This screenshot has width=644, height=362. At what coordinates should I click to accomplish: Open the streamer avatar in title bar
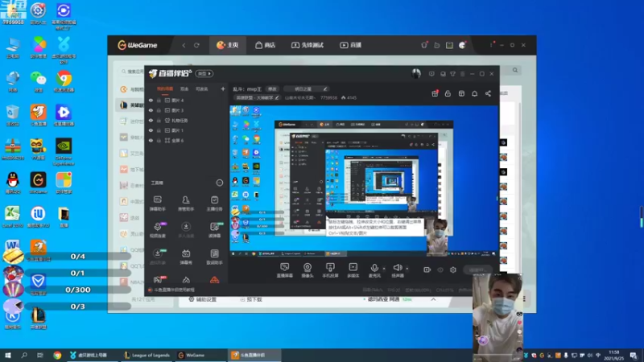click(x=416, y=73)
